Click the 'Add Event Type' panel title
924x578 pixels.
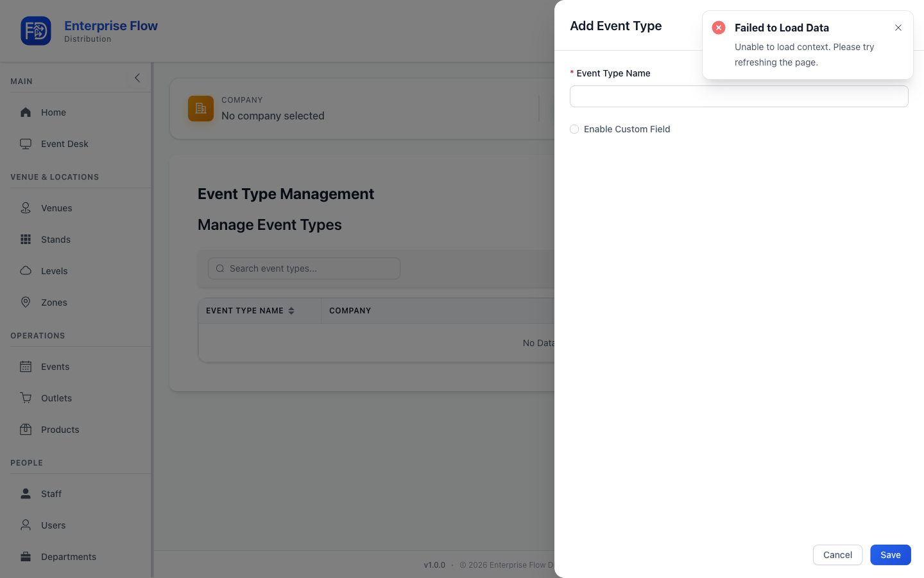616,26
